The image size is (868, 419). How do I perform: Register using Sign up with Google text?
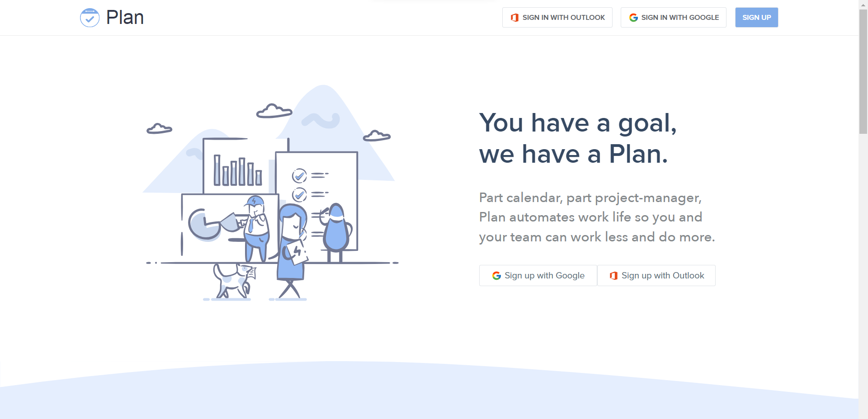544,276
